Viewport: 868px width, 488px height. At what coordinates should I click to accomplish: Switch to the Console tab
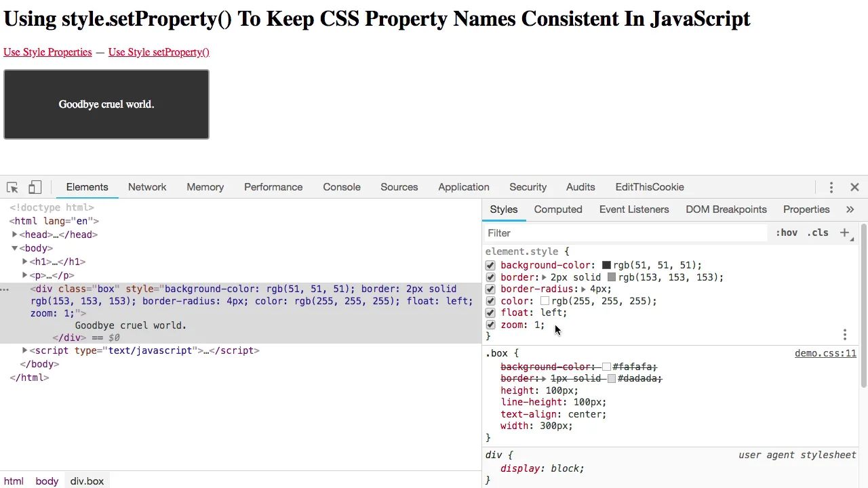tap(342, 187)
